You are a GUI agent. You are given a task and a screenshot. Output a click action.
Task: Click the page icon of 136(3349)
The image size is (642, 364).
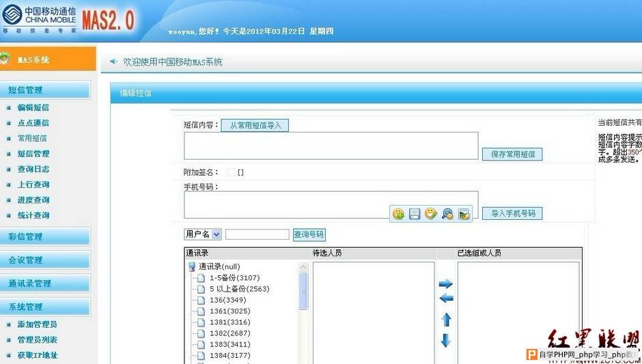[201, 300]
